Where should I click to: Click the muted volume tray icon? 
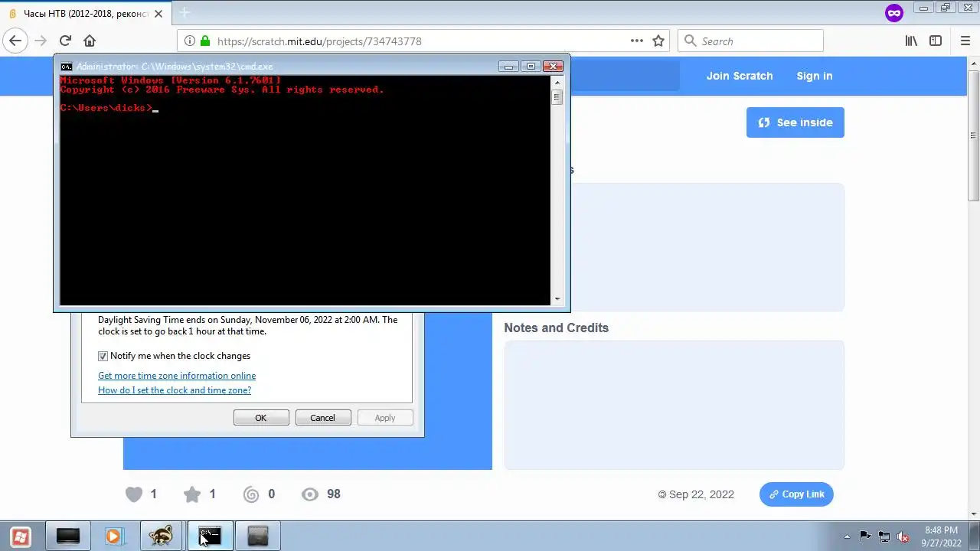(903, 536)
